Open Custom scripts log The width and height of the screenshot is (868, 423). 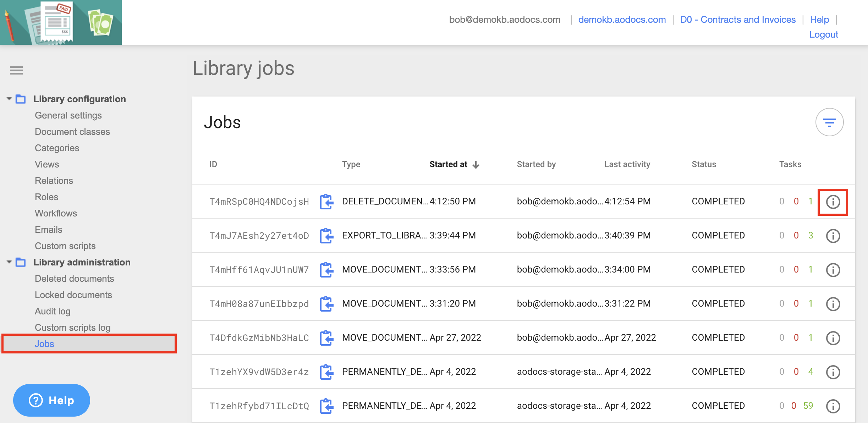pyautogui.click(x=73, y=328)
